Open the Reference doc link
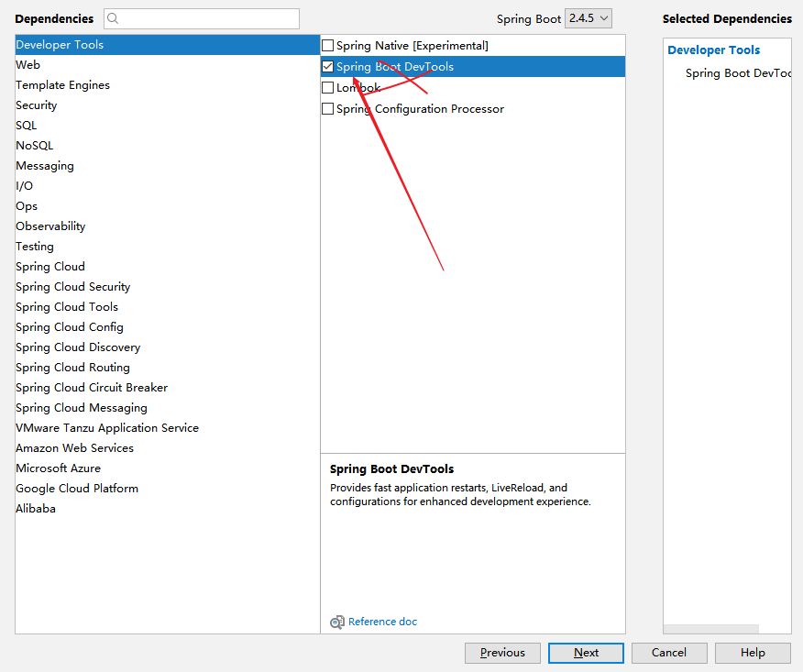This screenshot has height=672, width=803. 382,622
